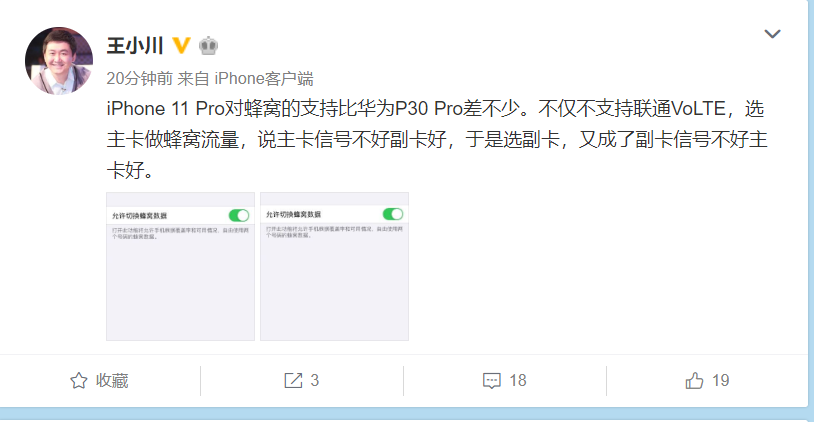Click the orange V verification badge
This screenshot has height=422, width=814.
coord(181,46)
